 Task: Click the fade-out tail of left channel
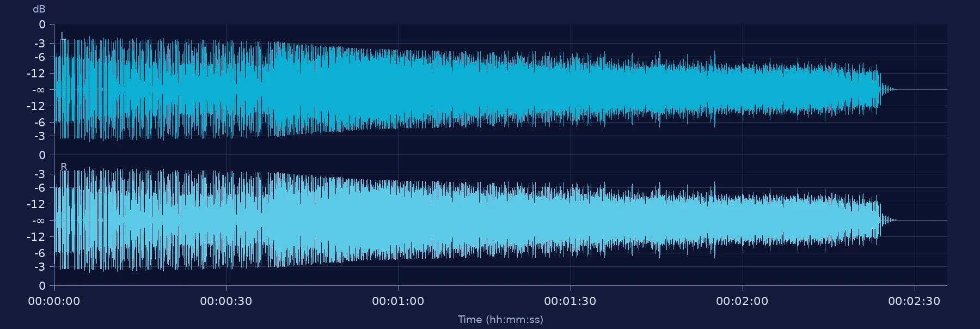[x=889, y=89]
